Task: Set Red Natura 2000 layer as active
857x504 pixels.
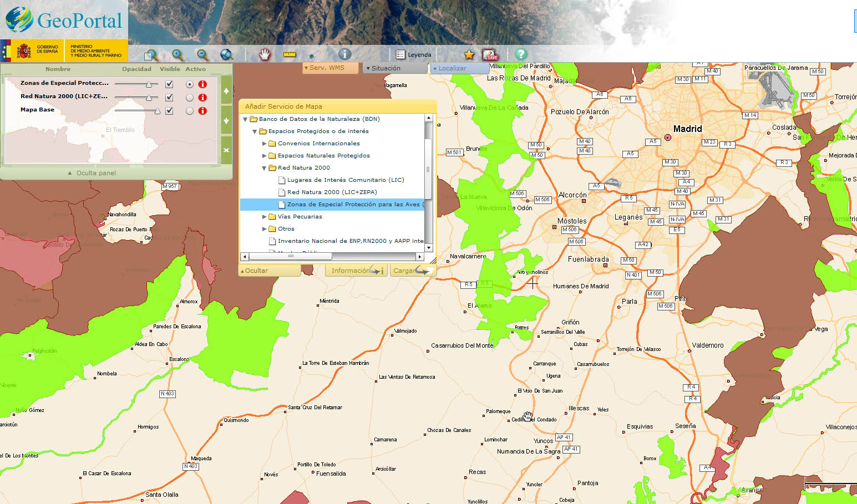Action: pyautogui.click(x=190, y=98)
